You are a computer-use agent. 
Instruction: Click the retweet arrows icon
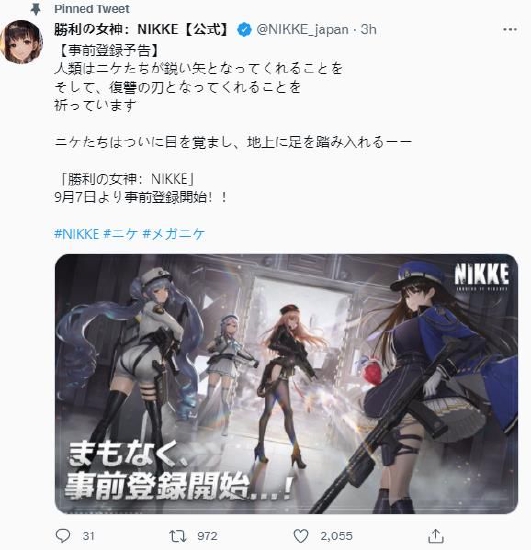[178, 536]
